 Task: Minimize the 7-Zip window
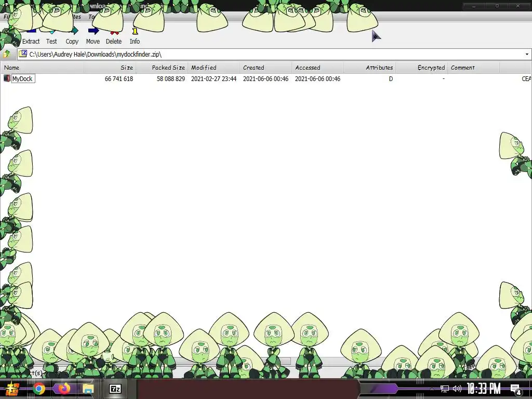click(474, 6)
